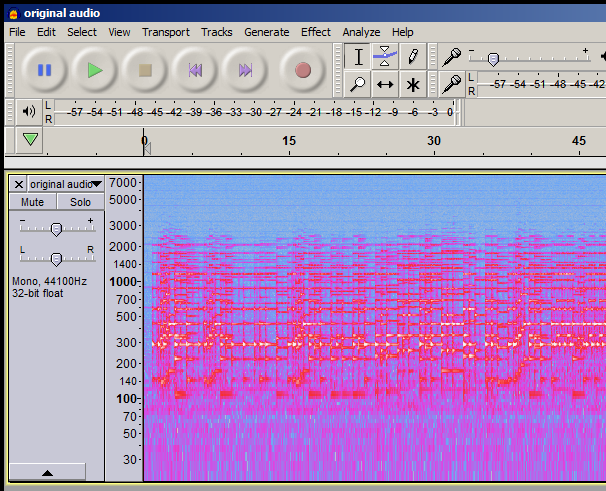Open the Analyze menu
Screen dimensions: 606x491
click(361, 32)
